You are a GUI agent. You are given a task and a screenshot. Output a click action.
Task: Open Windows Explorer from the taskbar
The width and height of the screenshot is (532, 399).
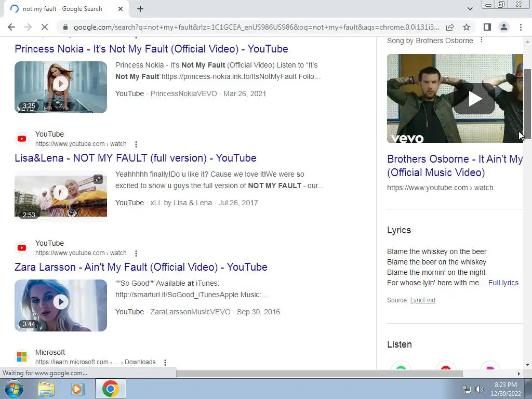coord(46,389)
